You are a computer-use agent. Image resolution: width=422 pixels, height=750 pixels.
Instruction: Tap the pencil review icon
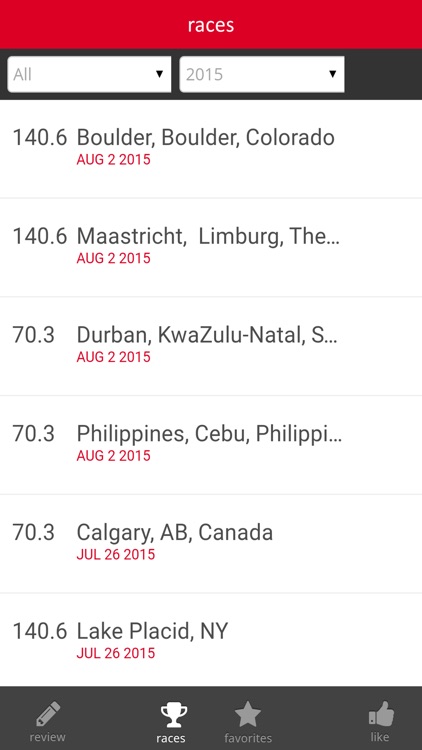point(48,714)
